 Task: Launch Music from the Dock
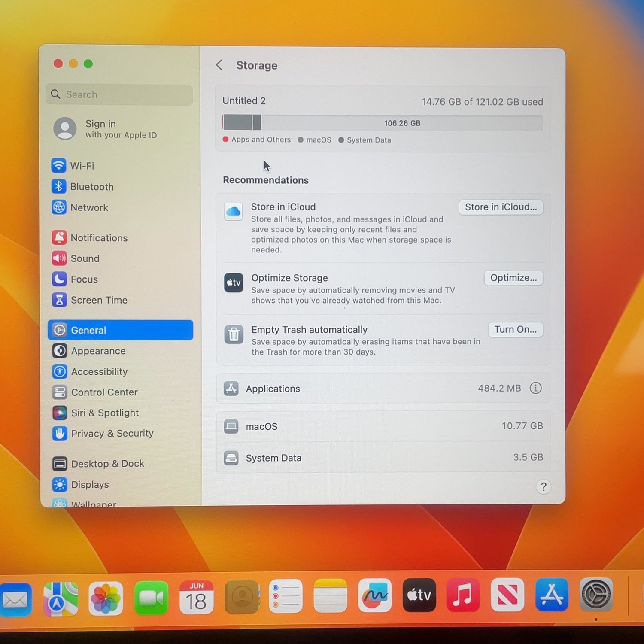tap(463, 595)
